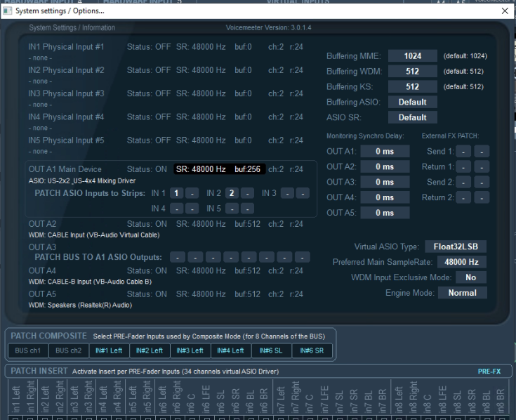
Task: Set OUT A3 monitoring synchro delay
Action: click(385, 182)
